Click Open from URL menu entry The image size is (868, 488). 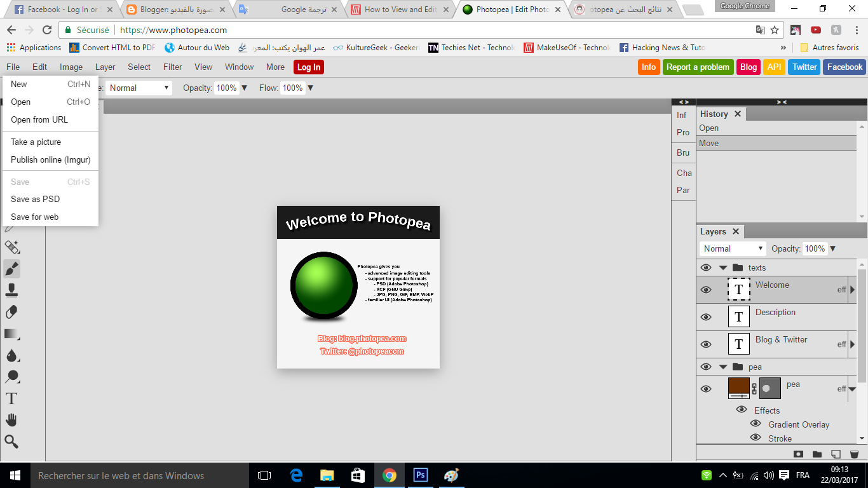pos(39,119)
